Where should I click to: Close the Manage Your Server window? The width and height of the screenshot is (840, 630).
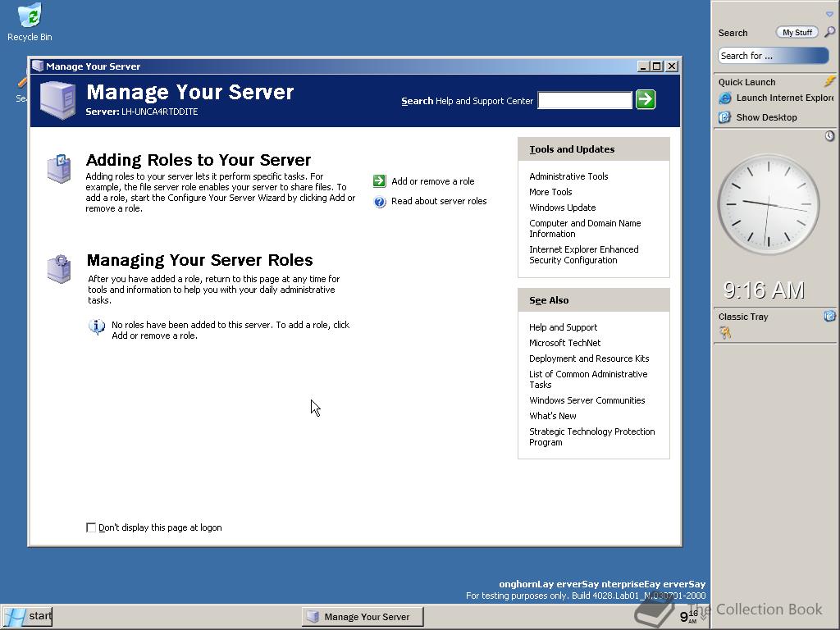[x=671, y=66]
